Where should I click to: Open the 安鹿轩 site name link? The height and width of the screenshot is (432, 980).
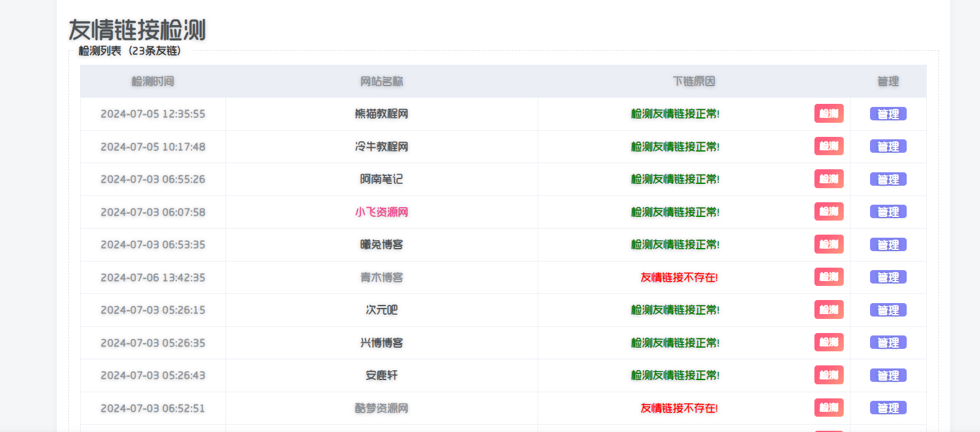tap(381, 375)
